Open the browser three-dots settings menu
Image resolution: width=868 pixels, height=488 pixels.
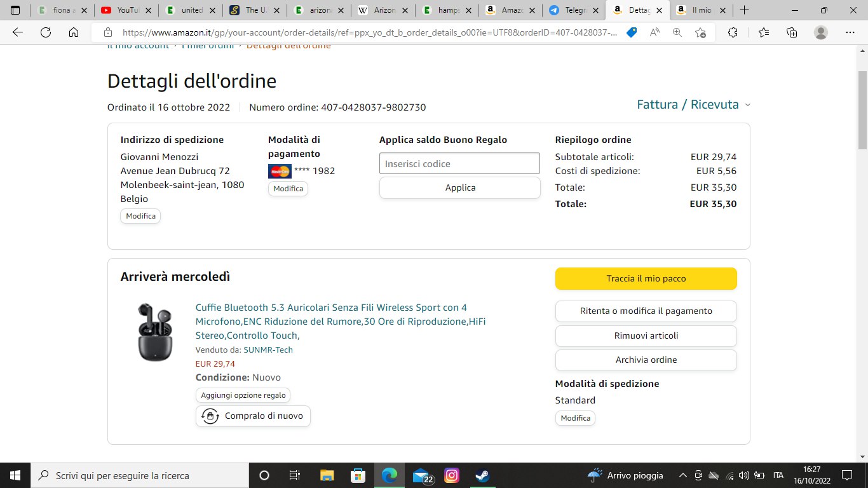[850, 32]
